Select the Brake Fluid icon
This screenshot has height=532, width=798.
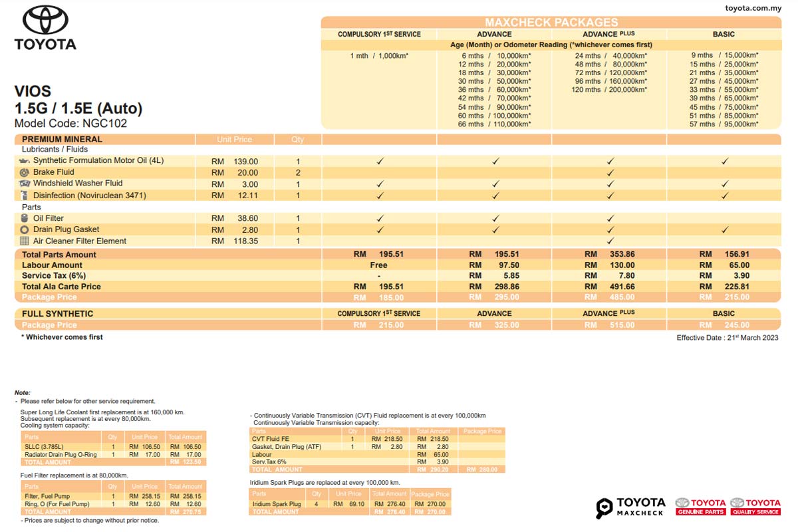25,172
